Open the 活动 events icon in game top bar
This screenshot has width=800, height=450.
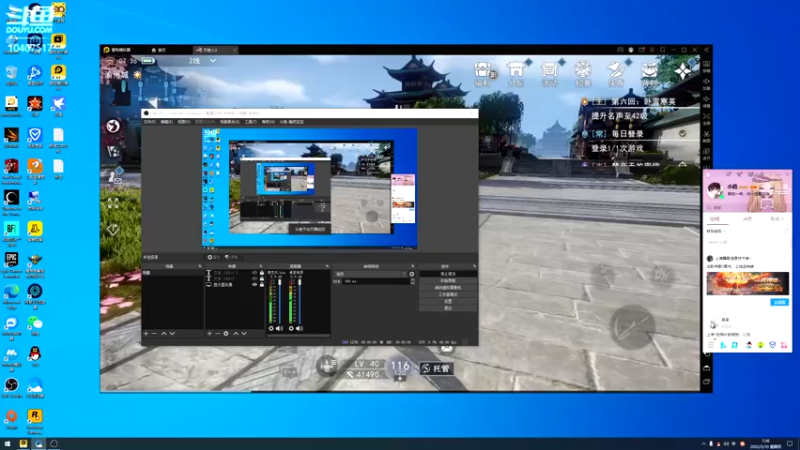click(549, 74)
